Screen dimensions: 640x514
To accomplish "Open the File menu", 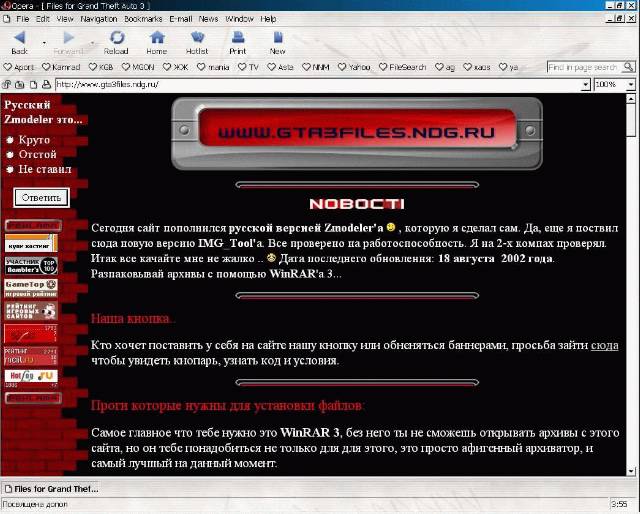I will coord(22,19).
